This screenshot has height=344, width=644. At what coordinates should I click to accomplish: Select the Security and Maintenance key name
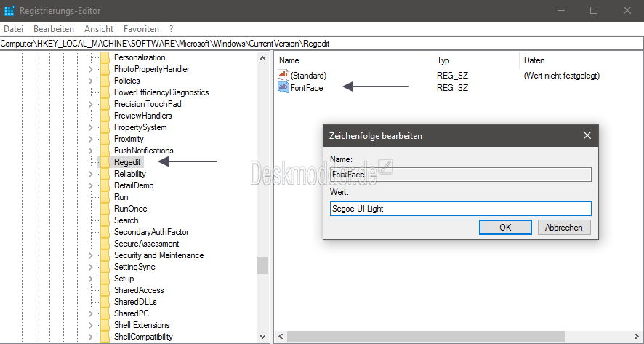(158, 255)
